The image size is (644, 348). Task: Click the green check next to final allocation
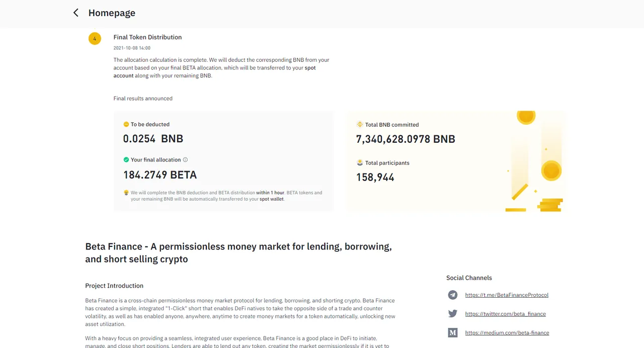tap(126, 159)
